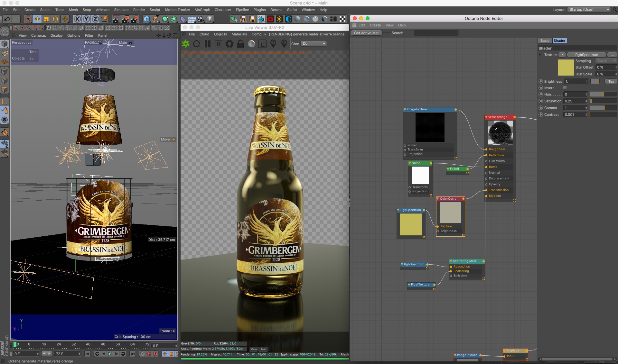Click the Brightness animation radio dot

(541, 81)
